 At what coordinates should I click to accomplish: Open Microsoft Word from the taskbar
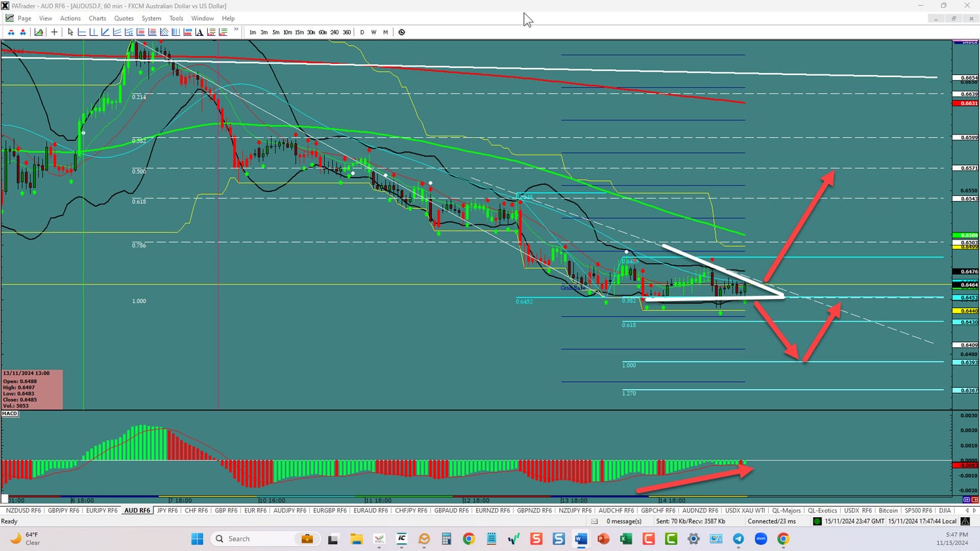click(x=581, y=539)
